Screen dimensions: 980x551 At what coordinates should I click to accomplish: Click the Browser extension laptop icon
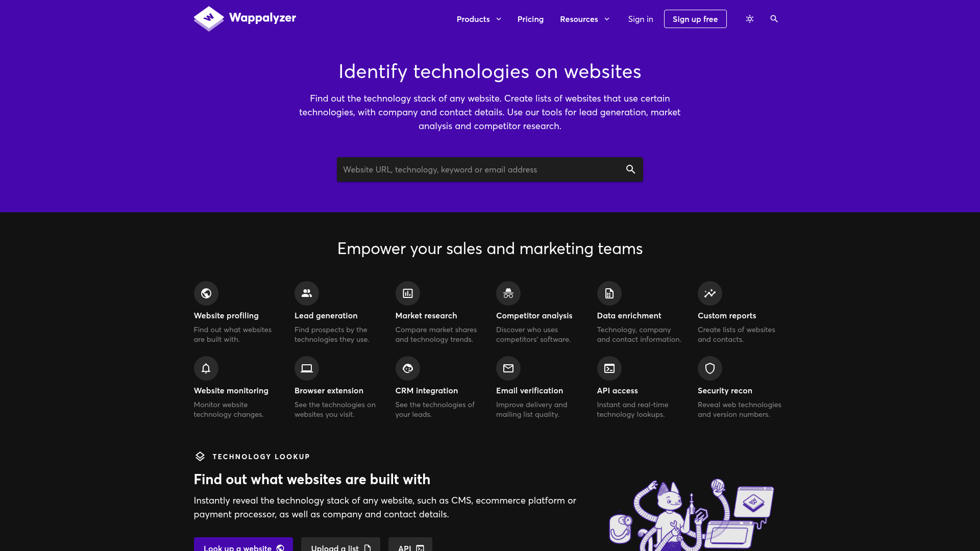[x=307, y=368]
